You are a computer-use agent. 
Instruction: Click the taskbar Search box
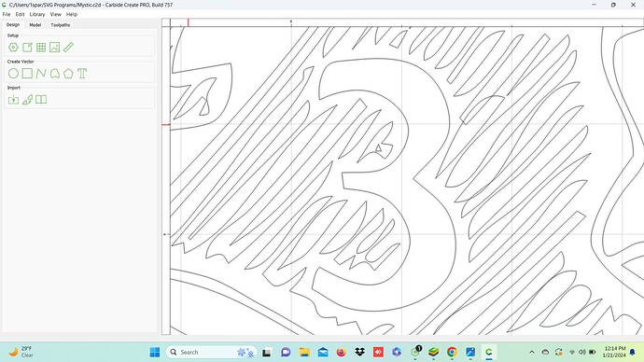[x=212, y=352]
